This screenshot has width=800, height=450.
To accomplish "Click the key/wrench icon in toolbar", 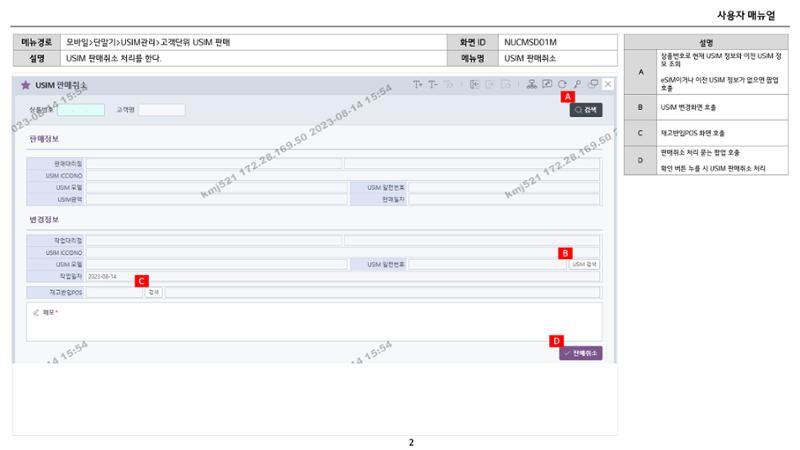I will 578,84.
